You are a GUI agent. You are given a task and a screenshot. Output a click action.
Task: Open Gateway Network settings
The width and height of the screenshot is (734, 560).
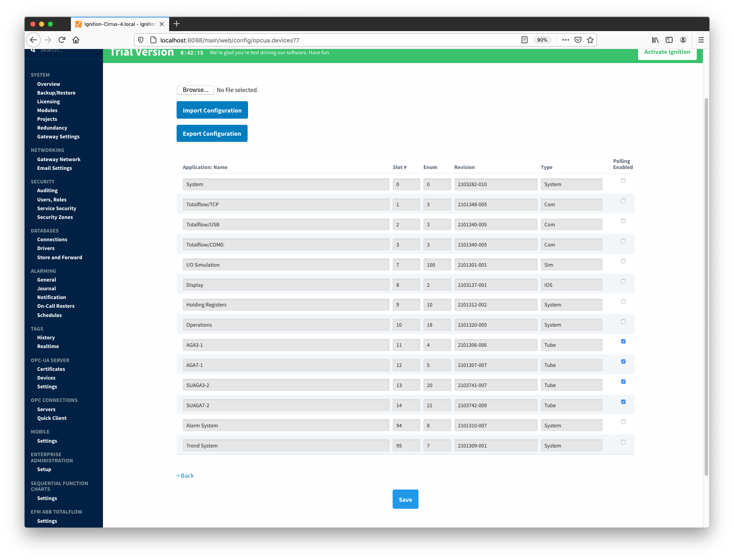pos(59,159)
